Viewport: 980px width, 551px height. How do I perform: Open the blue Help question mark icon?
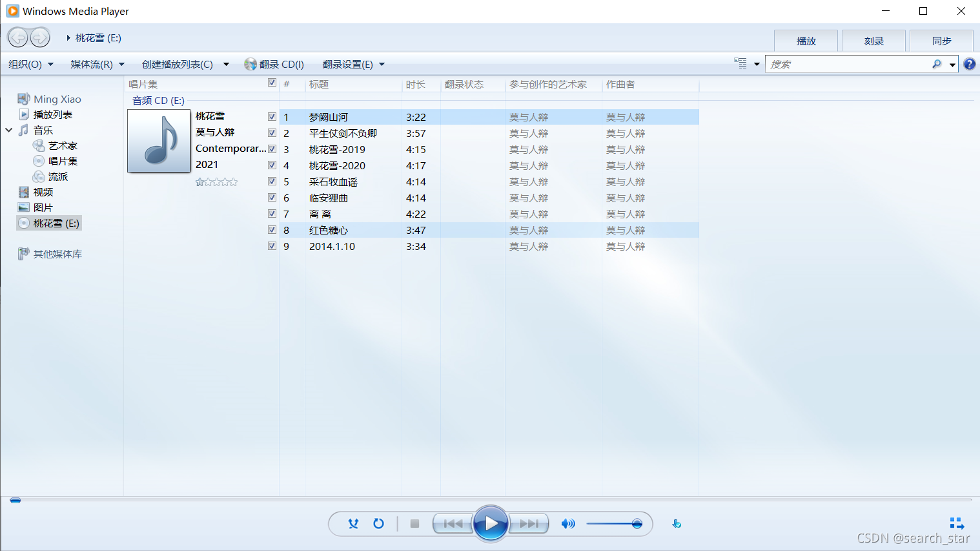click(x=970, y=64)
